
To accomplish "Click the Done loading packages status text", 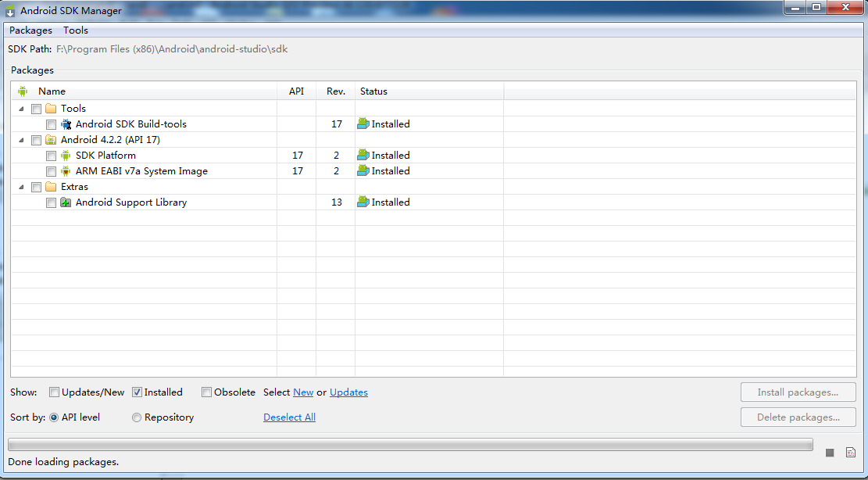I will click(63, 462).
